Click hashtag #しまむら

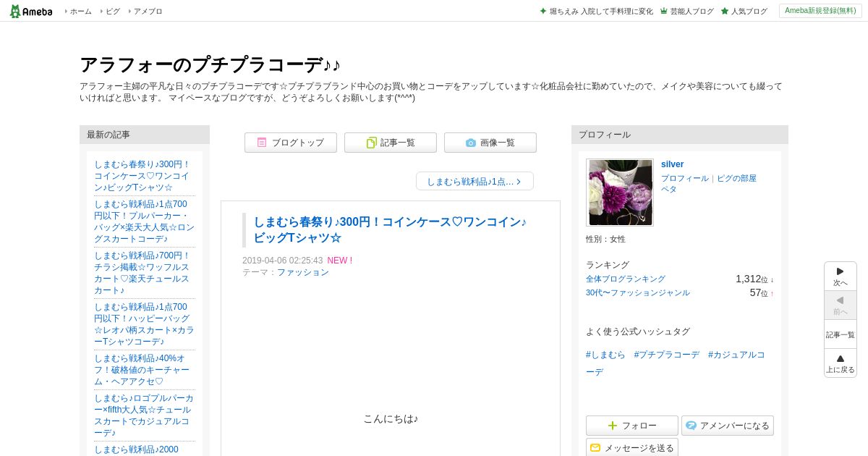[x=605, y=355]
